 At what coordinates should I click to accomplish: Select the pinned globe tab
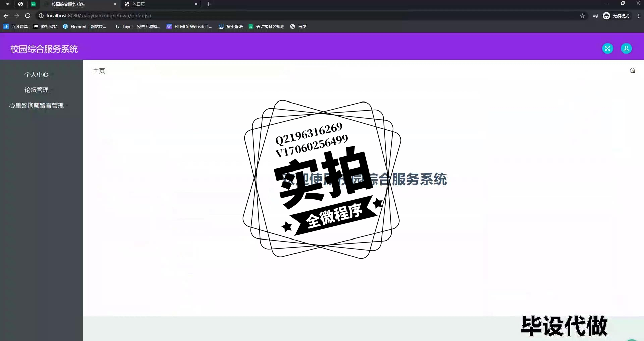[20, 4]
